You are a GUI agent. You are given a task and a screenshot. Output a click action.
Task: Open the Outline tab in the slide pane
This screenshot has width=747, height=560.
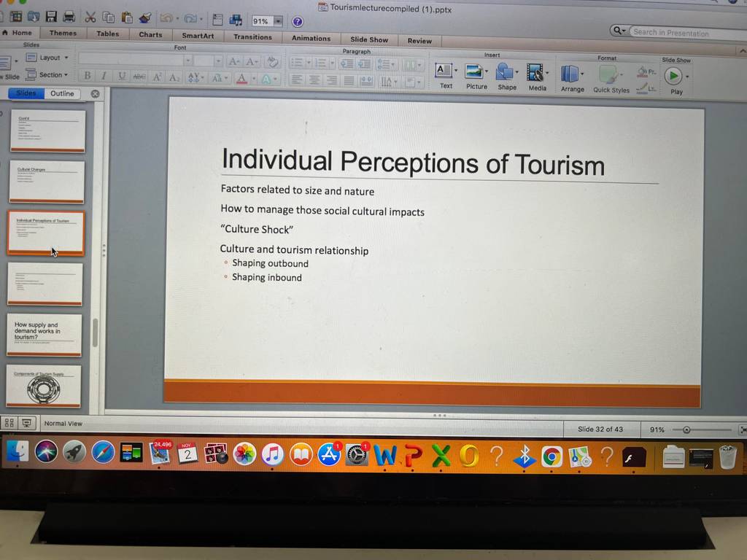pos(62,93)
